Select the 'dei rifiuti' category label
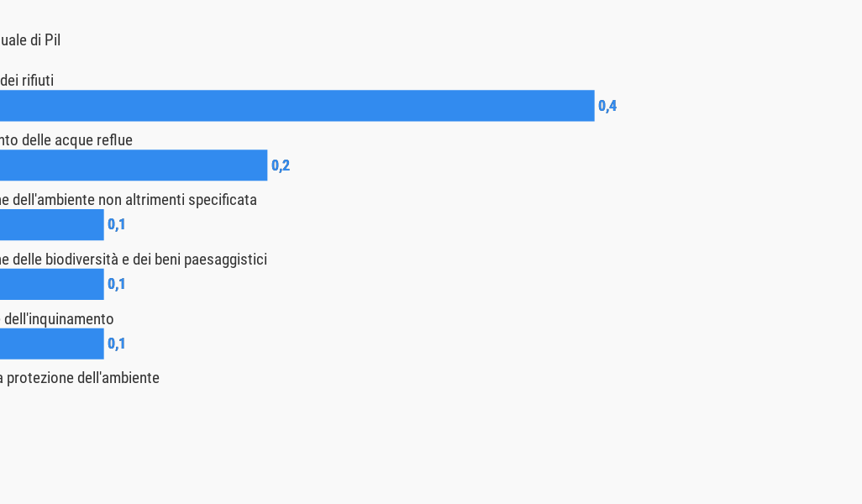The width and height of the screenshot is (862, 504). (27, 81)
